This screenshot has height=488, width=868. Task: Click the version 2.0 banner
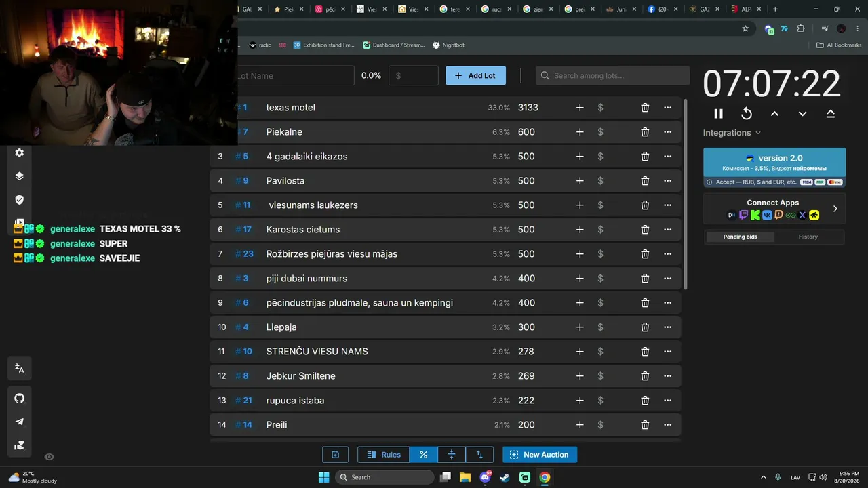point(774,167)
